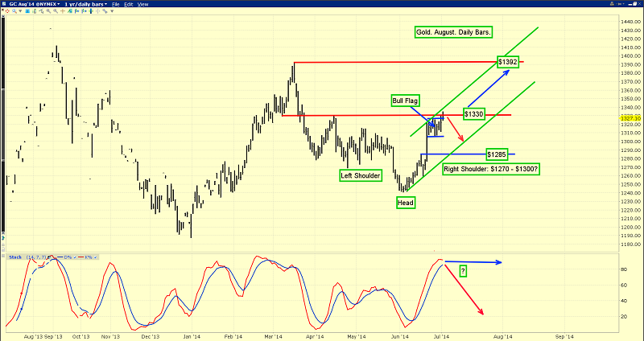Toggle the K% line checkmark in Stoch panel

(95, 257)
